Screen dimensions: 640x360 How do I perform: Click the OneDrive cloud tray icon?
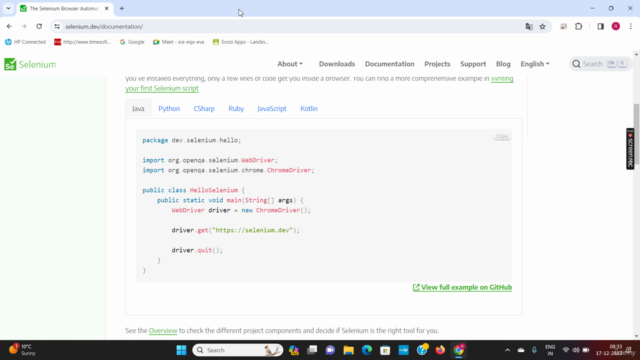coord(521,350)
